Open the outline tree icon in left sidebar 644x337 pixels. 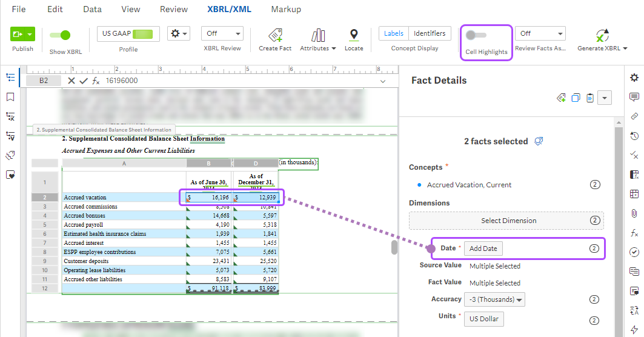[10, 78]
